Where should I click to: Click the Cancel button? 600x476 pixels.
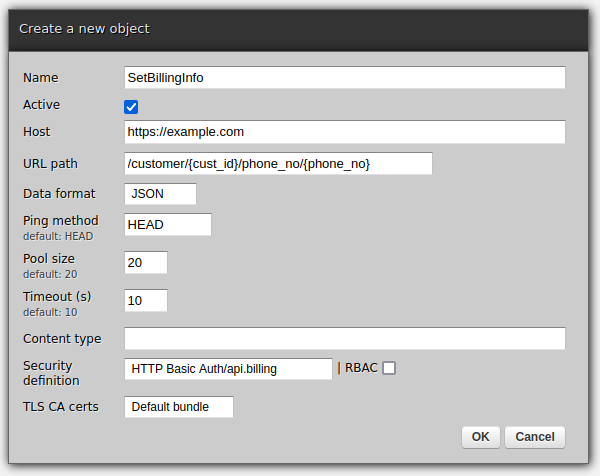click(535, 437)
